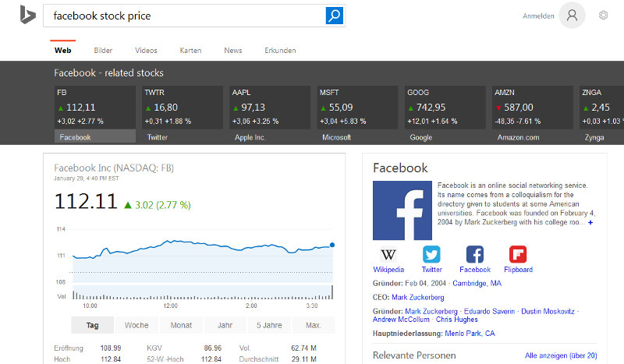The width and height of the screenshot is (624, 364).
Task: Open the Flipboard icon link
Action: click(518, 255)
